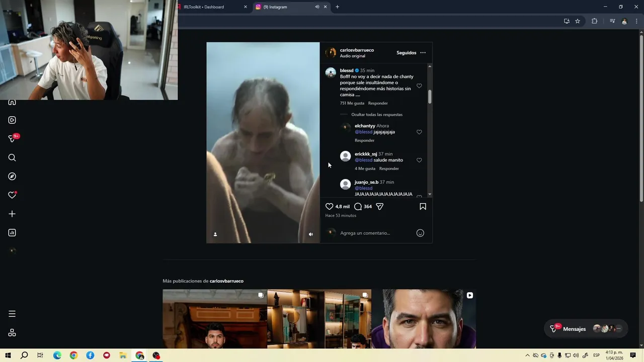
Task: Switch input language ESP in tray
Action: (x=596, y=355)
